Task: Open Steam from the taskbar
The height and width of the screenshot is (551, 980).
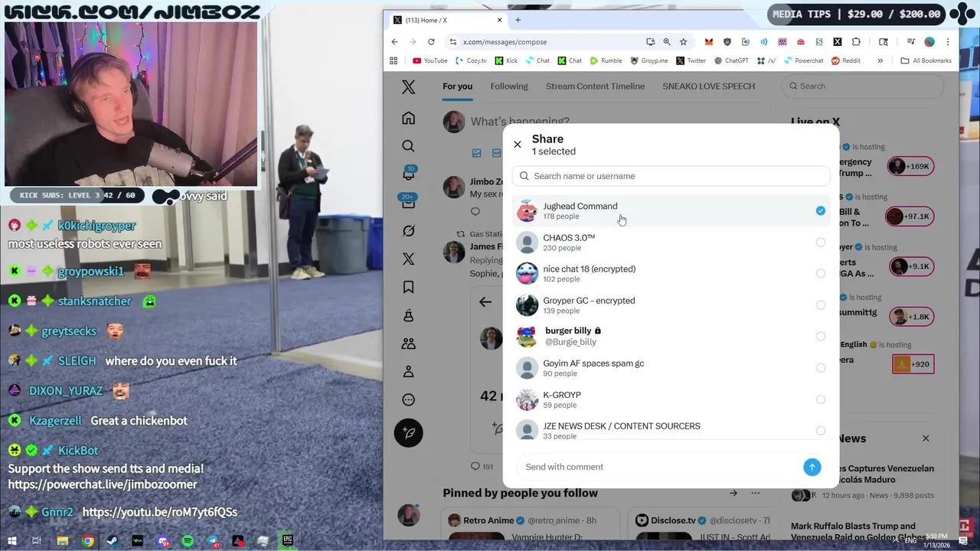Action: click(x=113, y=541)
